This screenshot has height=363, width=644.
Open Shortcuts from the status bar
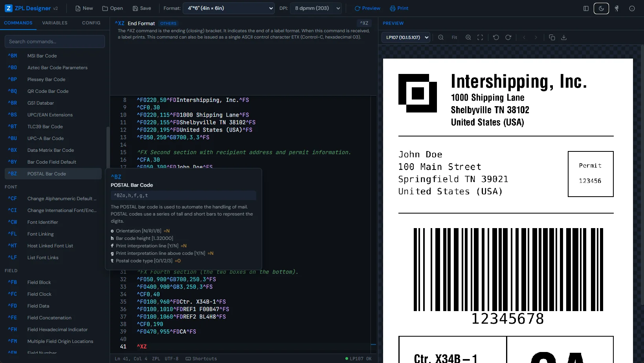pos(201,359)
